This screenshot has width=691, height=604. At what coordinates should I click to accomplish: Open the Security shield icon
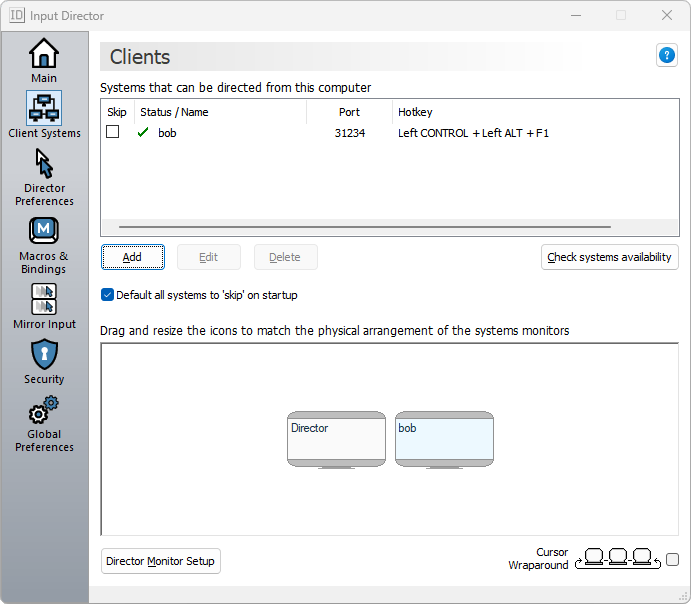44,354
